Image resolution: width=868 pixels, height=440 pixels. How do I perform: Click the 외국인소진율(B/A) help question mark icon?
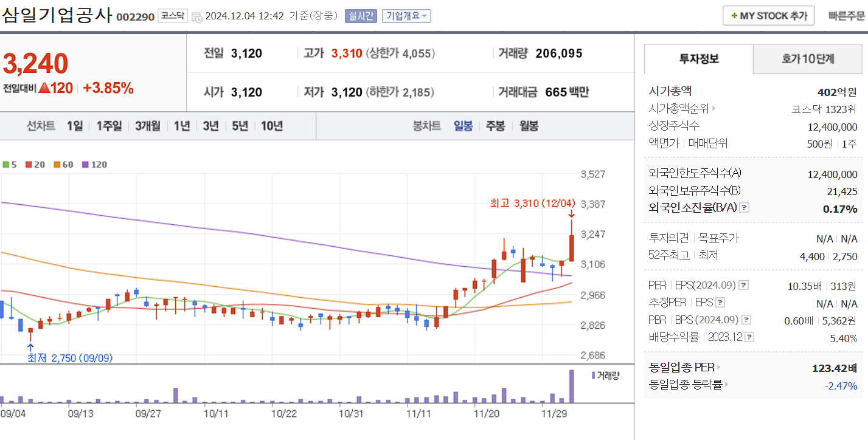744,208
